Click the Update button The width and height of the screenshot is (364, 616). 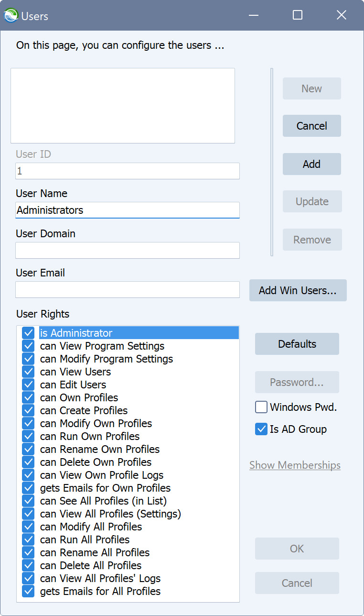point(312,201)
